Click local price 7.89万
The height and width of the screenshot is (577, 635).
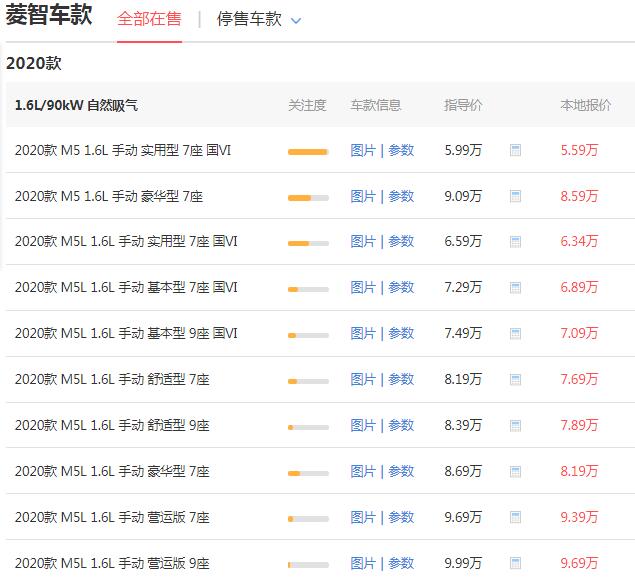tap(579, 426)
